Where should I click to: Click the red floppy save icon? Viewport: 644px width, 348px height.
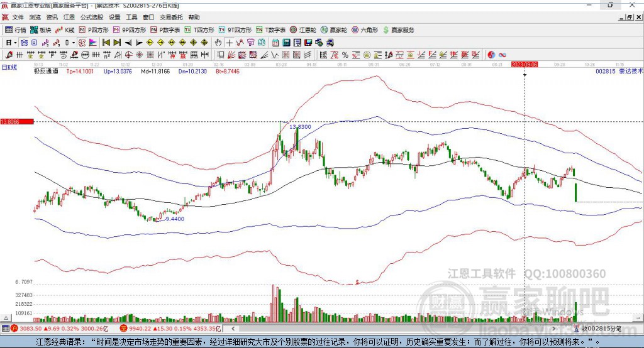click(x=308, y=43)
